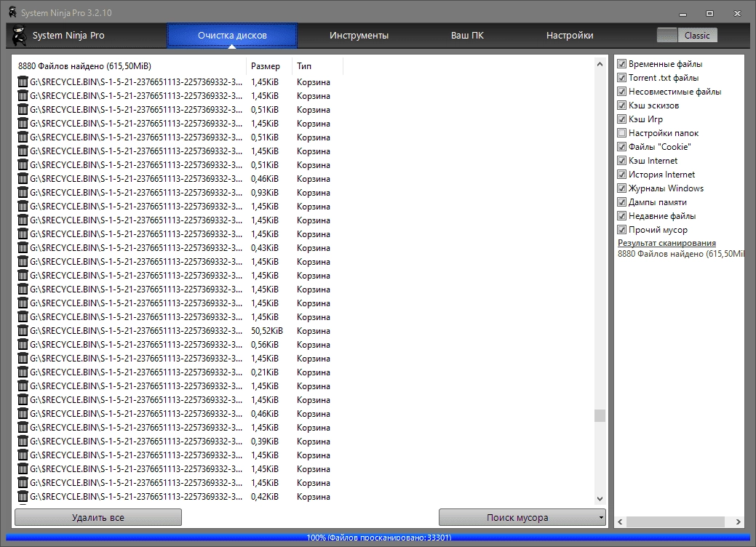Uncheck the Недавние файлы checkbox
This screenshot has height=547, width=756.
pyautogui.click(x=622, y=216)
